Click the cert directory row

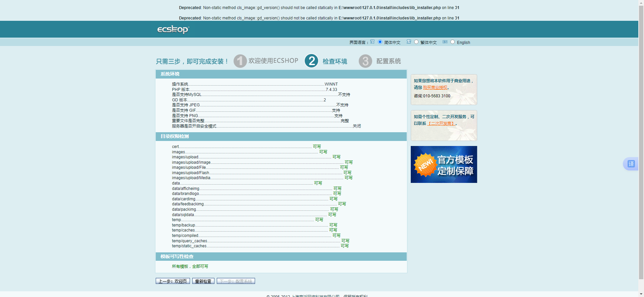[246, 147]
